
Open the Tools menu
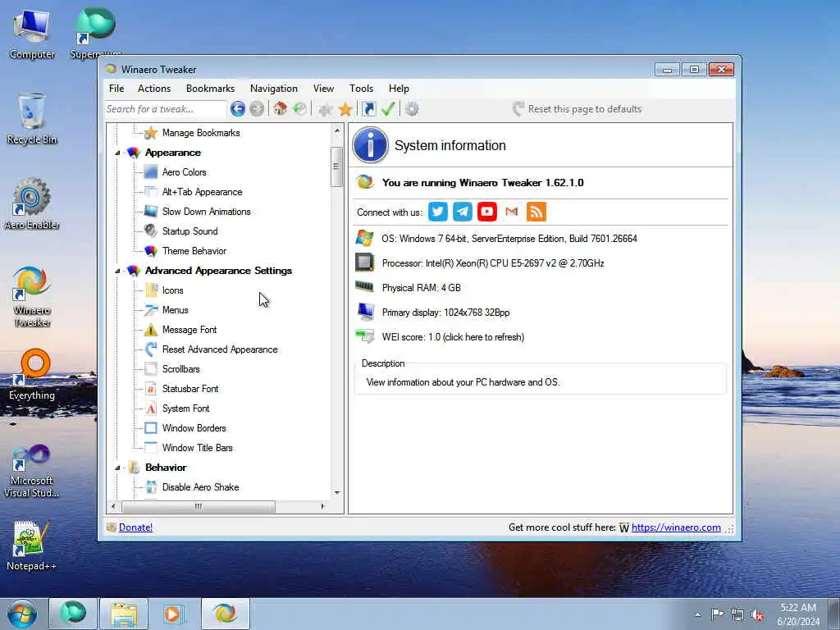tap(361, 89)
